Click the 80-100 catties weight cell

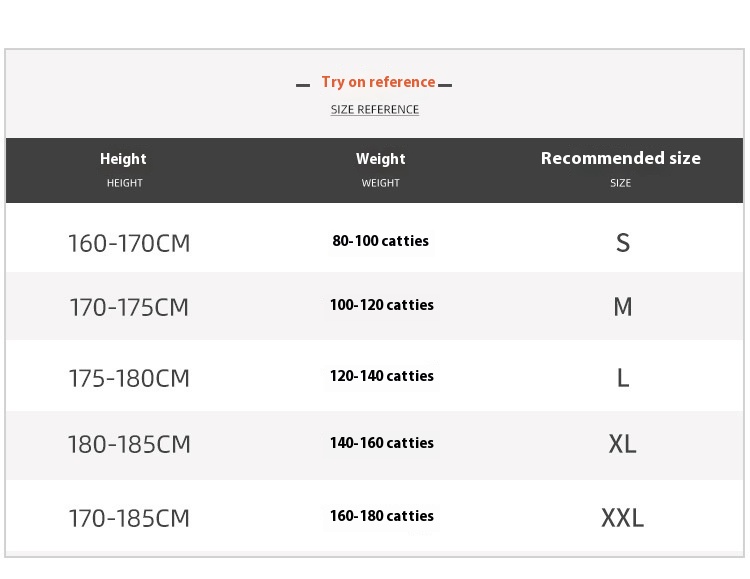coord(381,241)
